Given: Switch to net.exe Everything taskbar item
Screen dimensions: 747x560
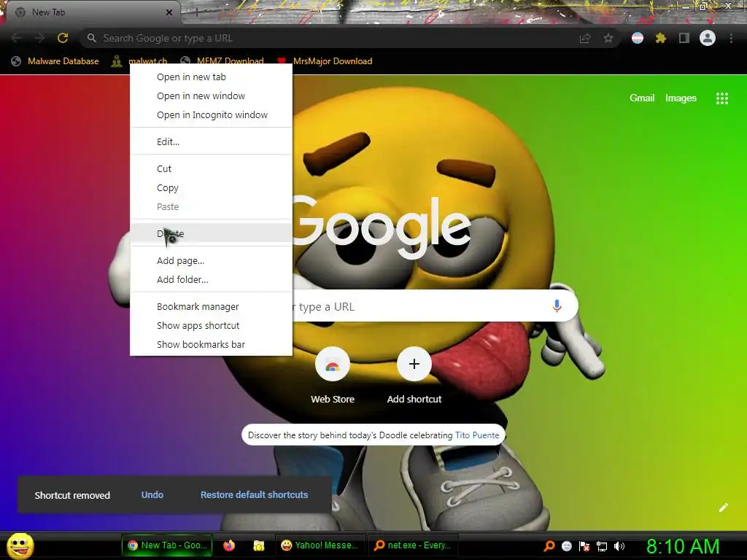Looking at the screenshot, I should [413, 545].
